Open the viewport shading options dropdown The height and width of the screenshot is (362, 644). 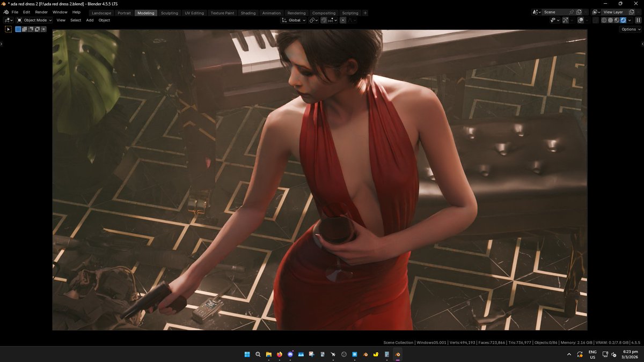630,20
